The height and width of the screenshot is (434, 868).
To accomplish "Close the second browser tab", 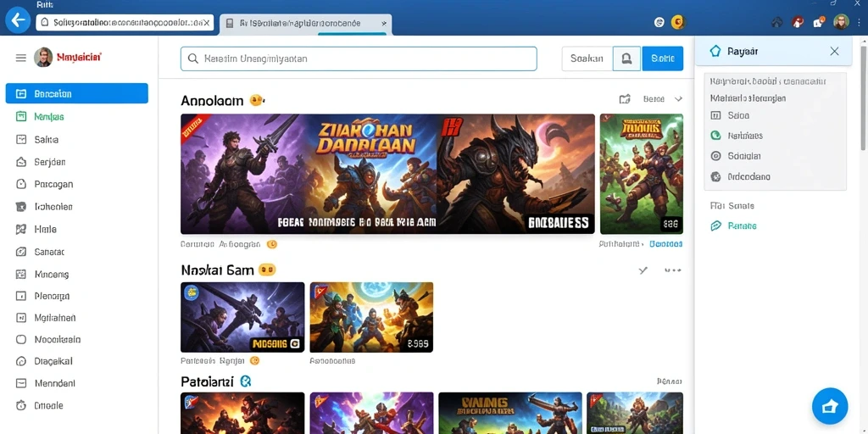I will pos(384,24).
